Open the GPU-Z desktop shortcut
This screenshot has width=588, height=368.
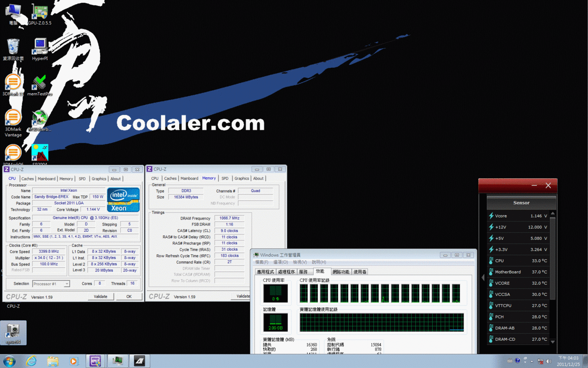pyautogui.click(x=40, y=15)
